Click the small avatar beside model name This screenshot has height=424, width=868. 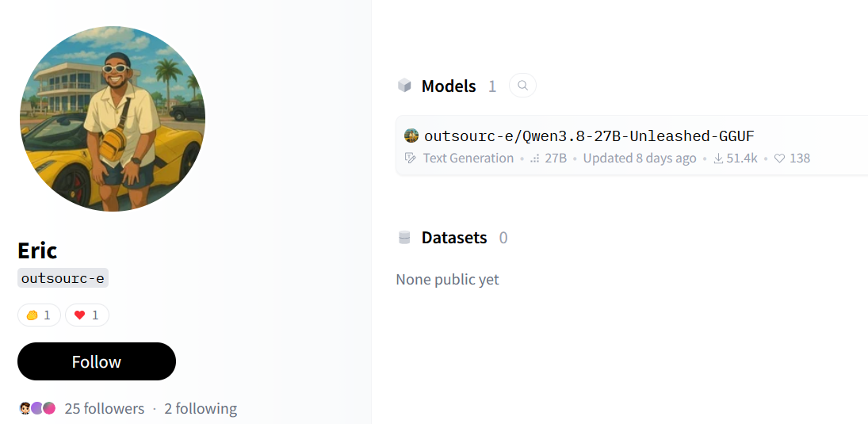[411, 136]
